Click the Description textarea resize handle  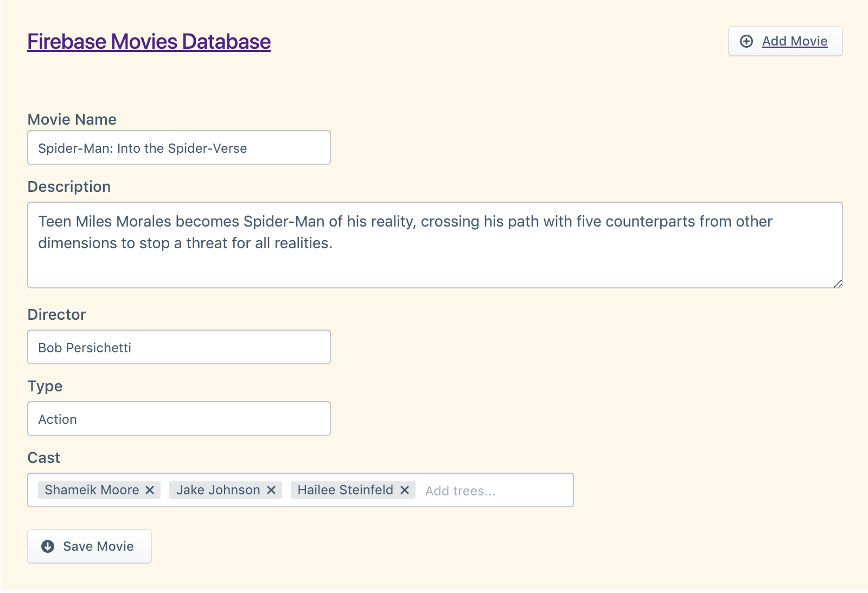pos(838,283)
